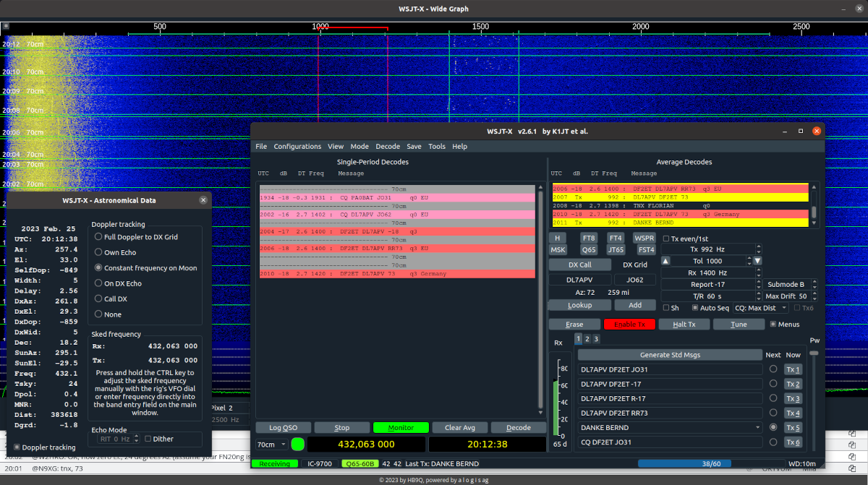
Task: Open the CQ: Max Dist dropdown
Action: click(759, 308)
